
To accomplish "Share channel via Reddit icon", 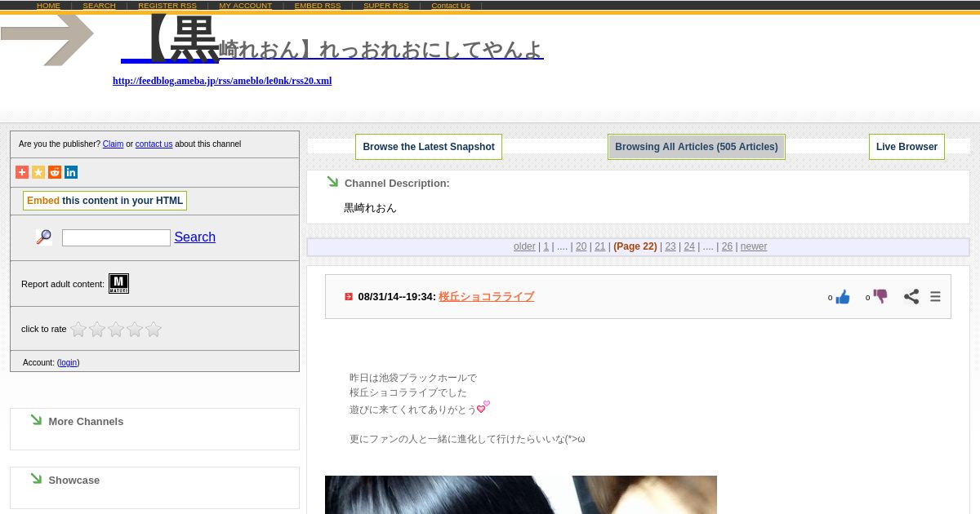I will (x=55, y=172).
